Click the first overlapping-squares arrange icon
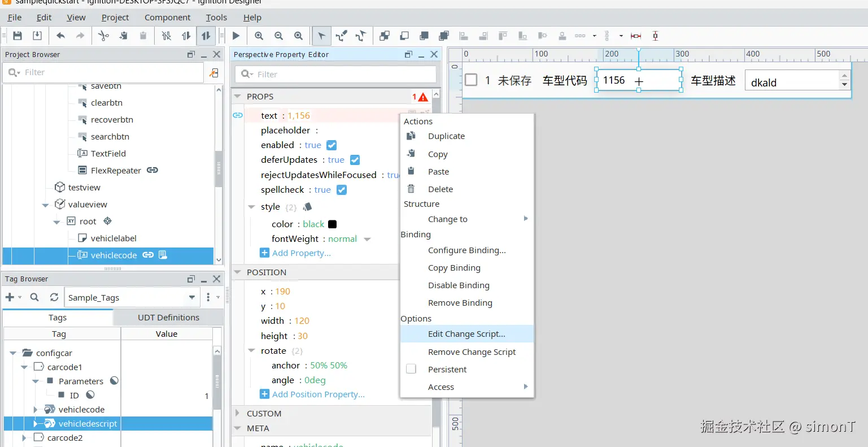The image size is (868, 447). click(385, 36)
